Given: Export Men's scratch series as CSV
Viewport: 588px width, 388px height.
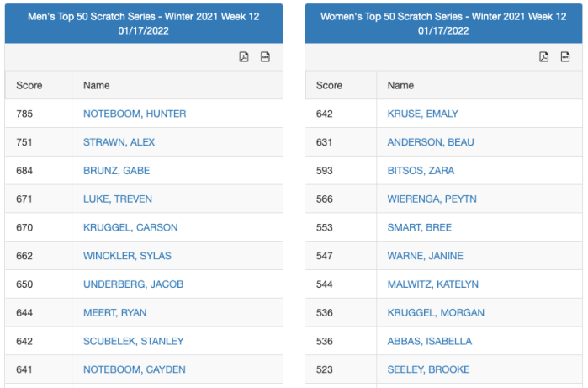Looking at the screenshot, I should 265,57.
